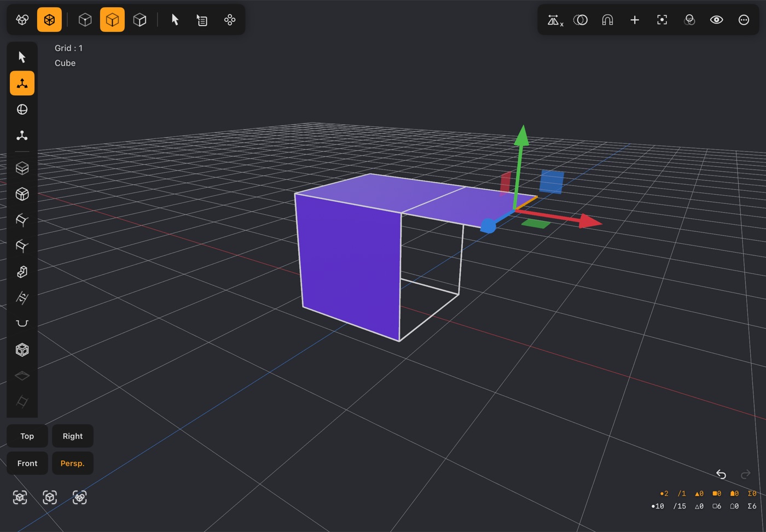The height and width of the screenshot is (532, 766).
Task: Frame the selection with focus icon
Action: (662, 20)
